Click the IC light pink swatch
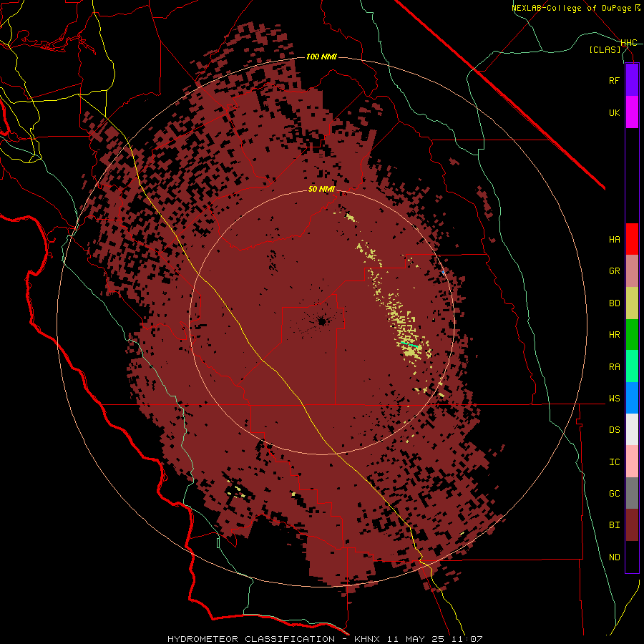This screenshot has width=644, height=644. [632, 462]
